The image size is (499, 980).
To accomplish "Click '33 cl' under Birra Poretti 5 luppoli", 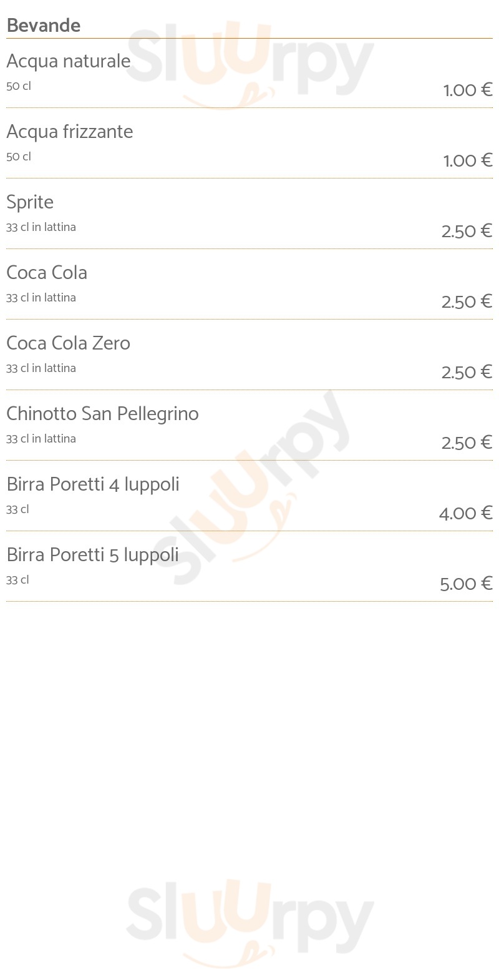I will click(17, 580).
